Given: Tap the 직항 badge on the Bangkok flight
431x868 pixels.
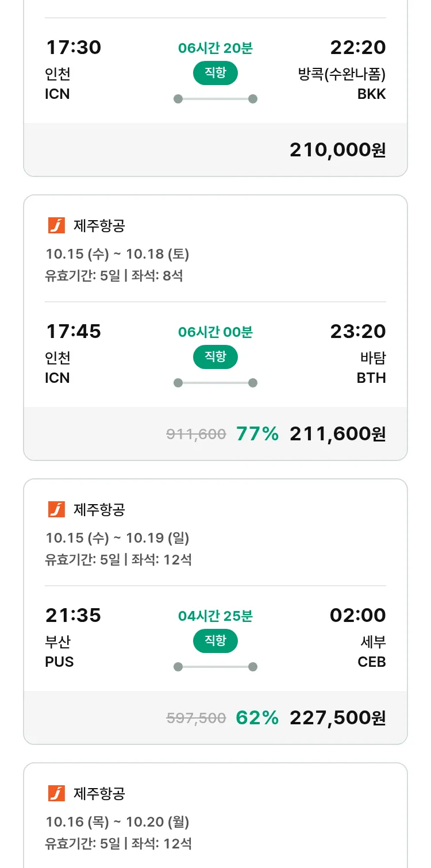Looking at the screenshot, I should [x=215, y=74].
